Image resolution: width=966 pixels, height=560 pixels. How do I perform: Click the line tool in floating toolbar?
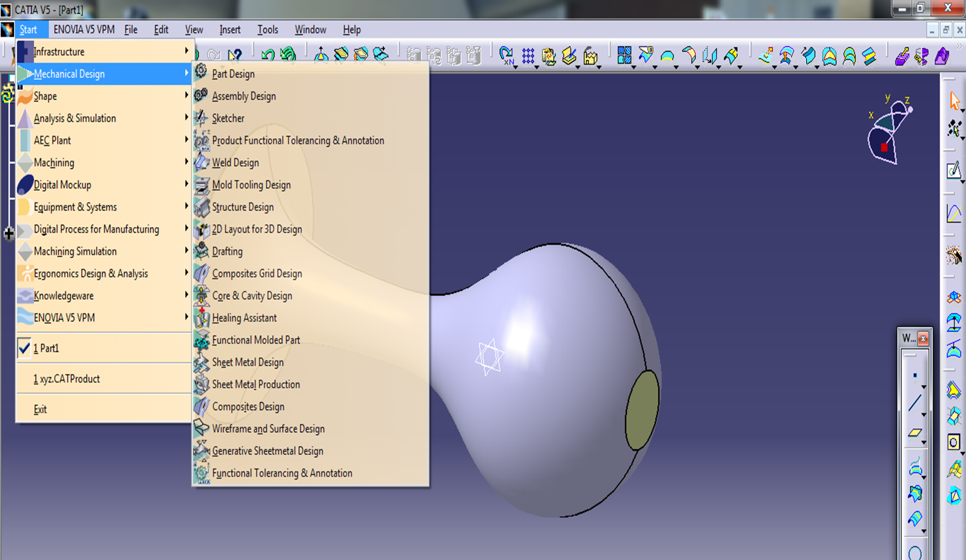coord(915,403)
